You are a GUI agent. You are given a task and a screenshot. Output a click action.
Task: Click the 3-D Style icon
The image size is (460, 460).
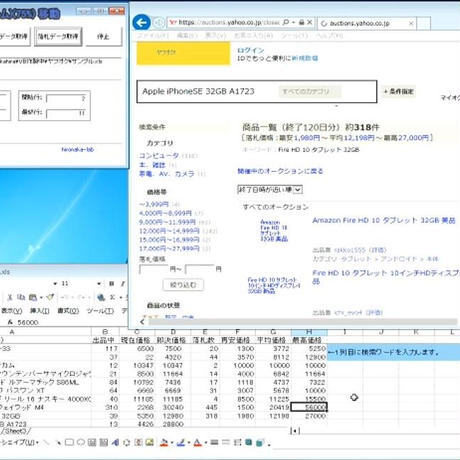click(x=260, y=443)
